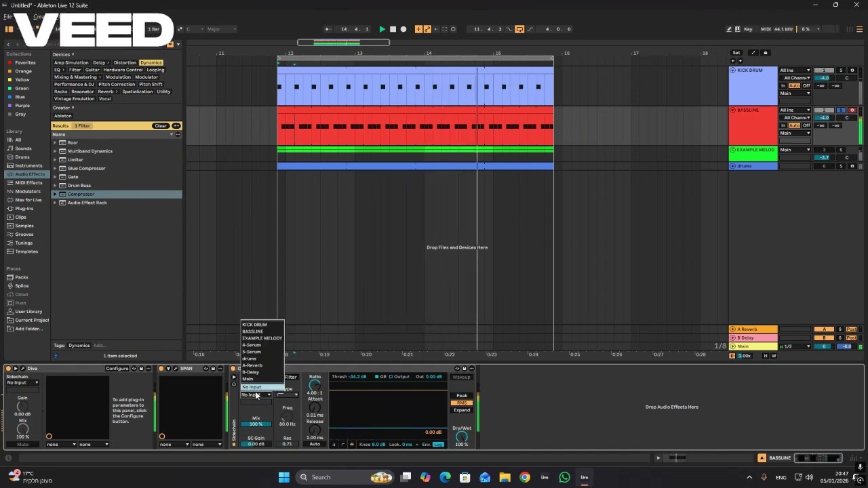
Task: Clear the browser filter results
Action: tap(160, 126)
